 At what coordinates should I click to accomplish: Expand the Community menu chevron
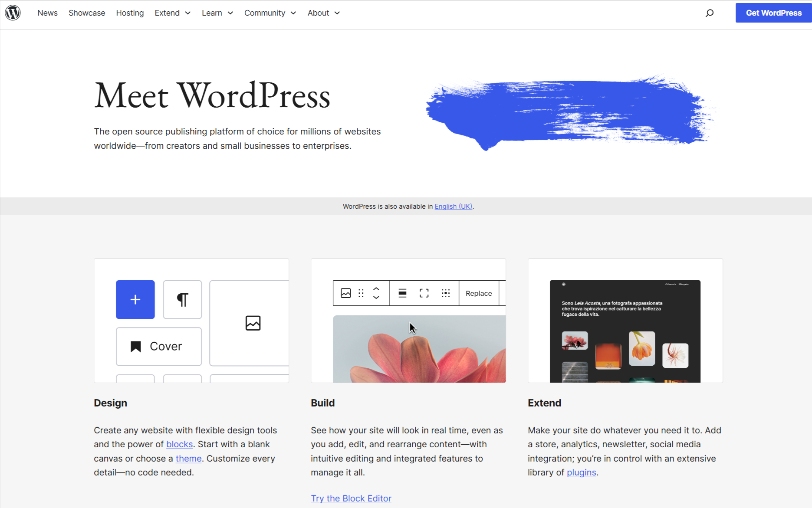point(293,13)
